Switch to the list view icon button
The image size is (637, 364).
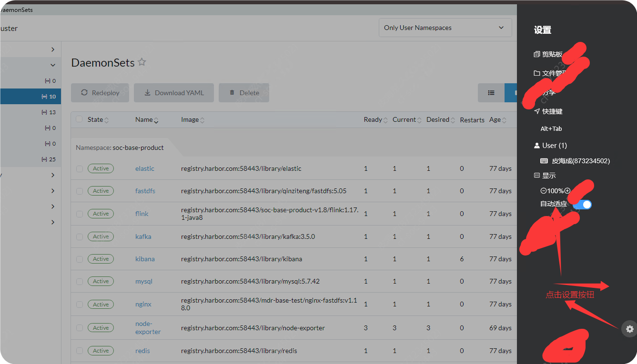pyautogui.click(x=491, y=93)
